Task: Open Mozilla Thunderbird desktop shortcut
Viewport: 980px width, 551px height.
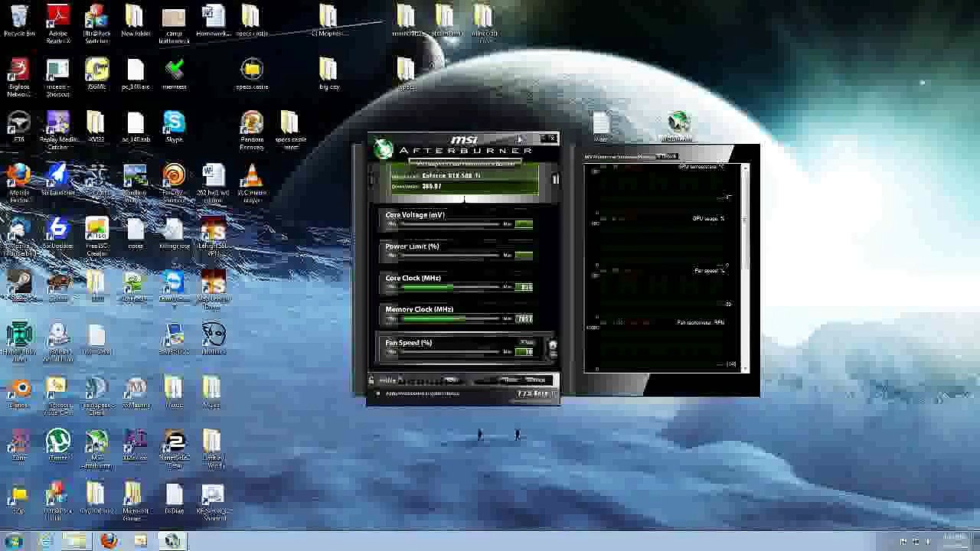Action: point(19,237)
